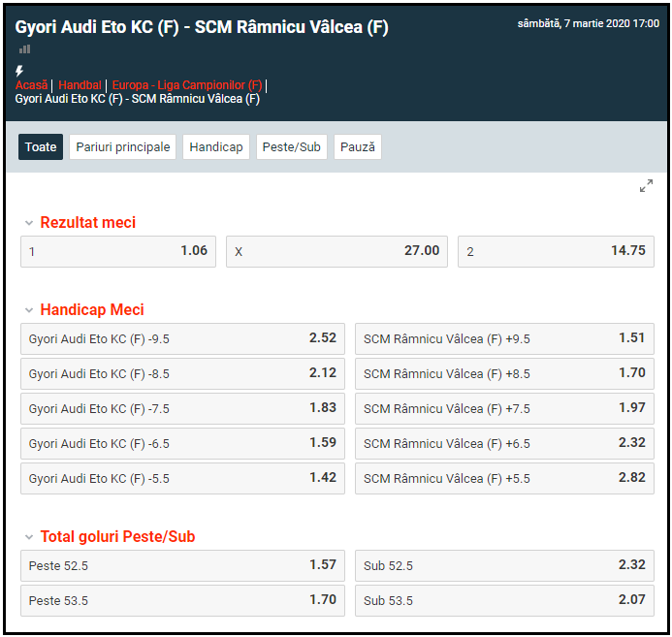The height and width of the screenshot is (637, 672).
Task: Collapse the Total goluri Peste/Sub section
Action: [x=29, y=537]
